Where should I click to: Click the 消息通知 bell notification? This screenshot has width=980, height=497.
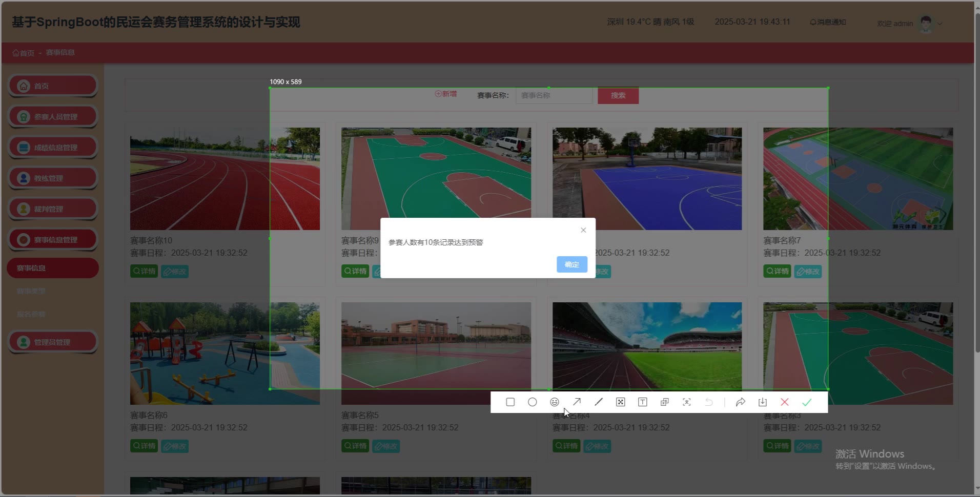(828, 22)
